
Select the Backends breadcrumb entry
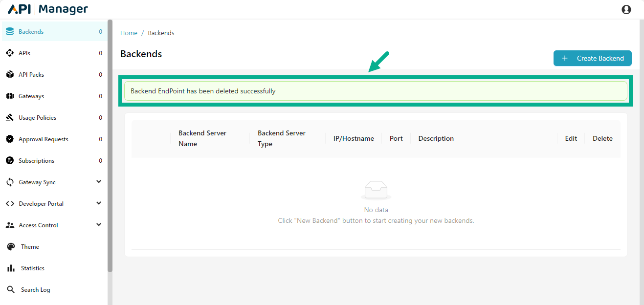tap(161, 33)
